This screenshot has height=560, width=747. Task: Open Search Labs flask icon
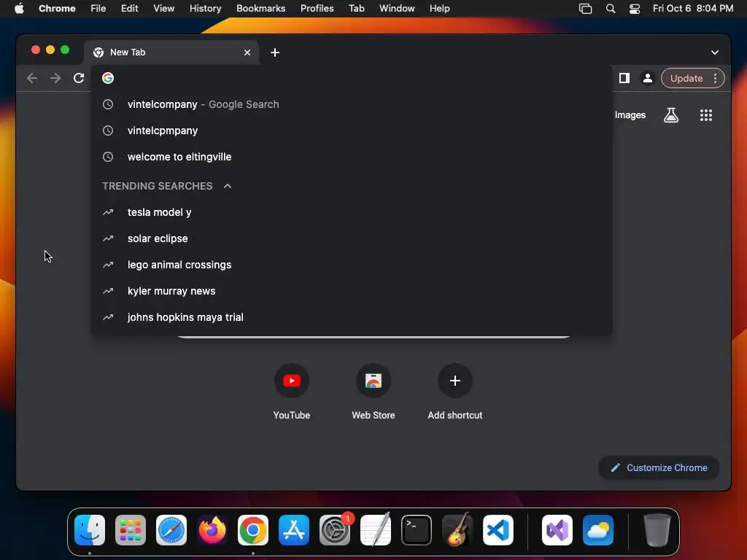click(671, 114)
